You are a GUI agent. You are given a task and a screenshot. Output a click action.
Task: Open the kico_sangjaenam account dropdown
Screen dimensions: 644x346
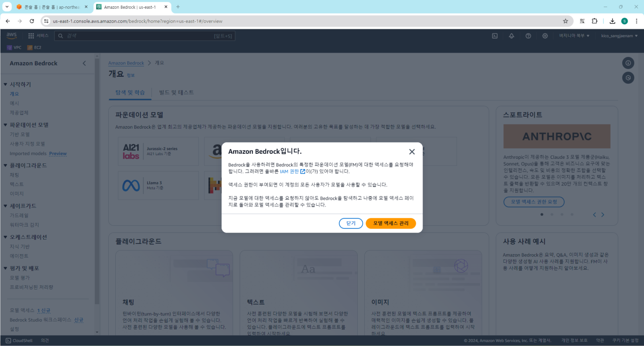point(619,36)
